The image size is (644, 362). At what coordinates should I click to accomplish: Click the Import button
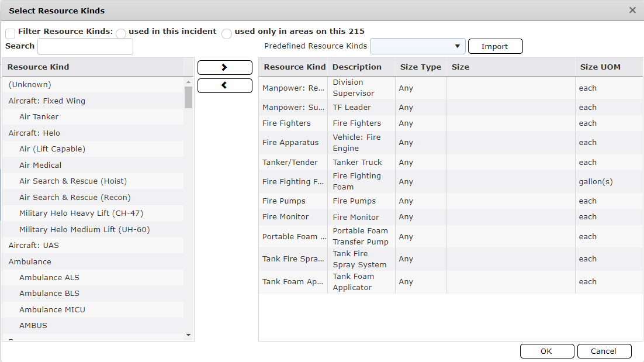pyautogui.click(x=495, y=46)
